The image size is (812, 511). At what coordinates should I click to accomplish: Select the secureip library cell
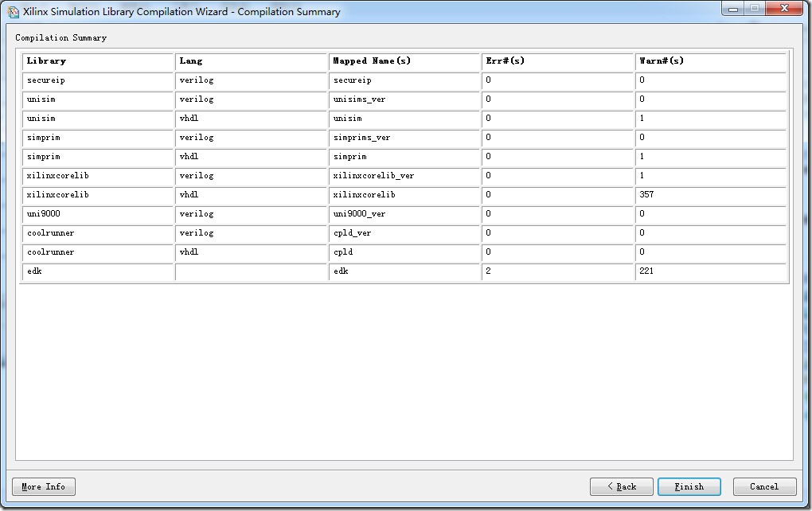pos(98,80)
